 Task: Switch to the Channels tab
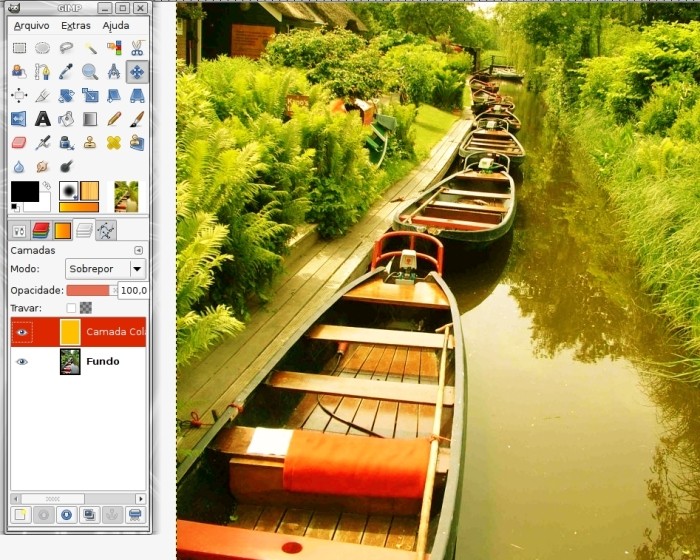[x=41, y=231]
